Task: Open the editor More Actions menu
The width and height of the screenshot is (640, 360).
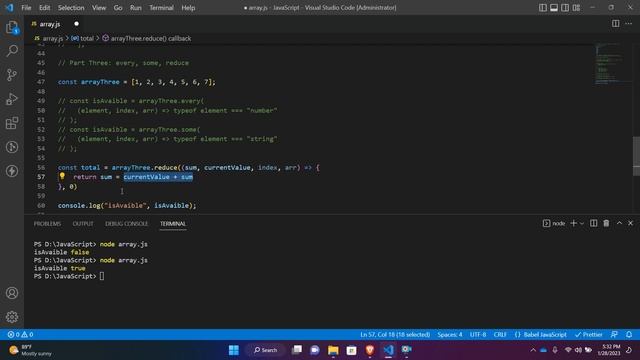Action: click(x=629, y=24)
